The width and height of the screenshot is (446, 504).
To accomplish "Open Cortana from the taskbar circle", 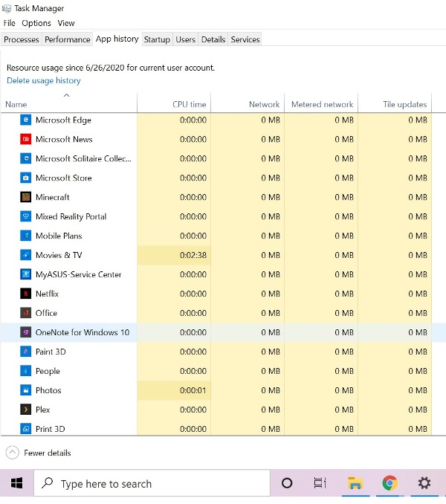I will pyautogui.click(x=287, y=482).
